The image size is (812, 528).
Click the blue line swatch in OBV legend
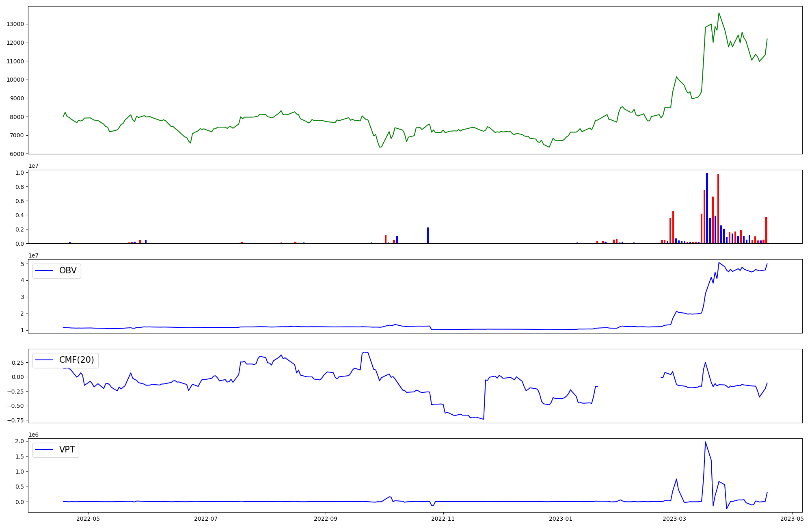pos(44,271)
